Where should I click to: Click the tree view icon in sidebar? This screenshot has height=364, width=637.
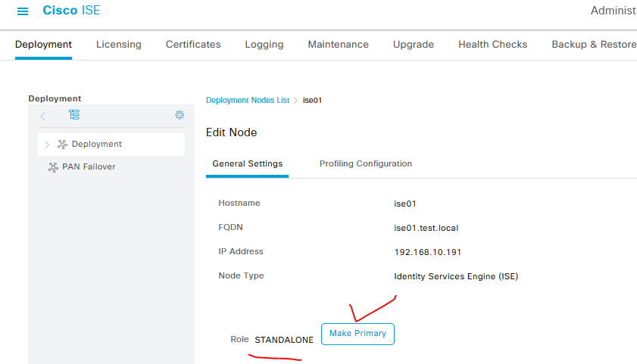74,115
